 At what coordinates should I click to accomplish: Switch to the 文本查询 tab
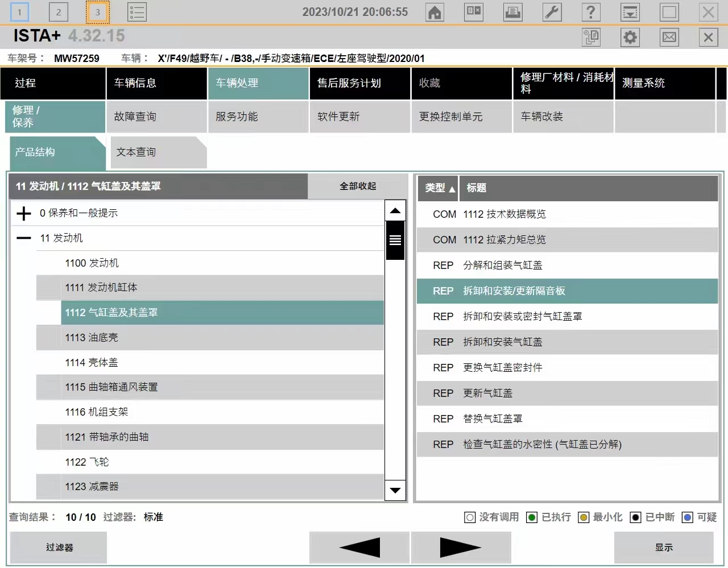click(159, 152)
